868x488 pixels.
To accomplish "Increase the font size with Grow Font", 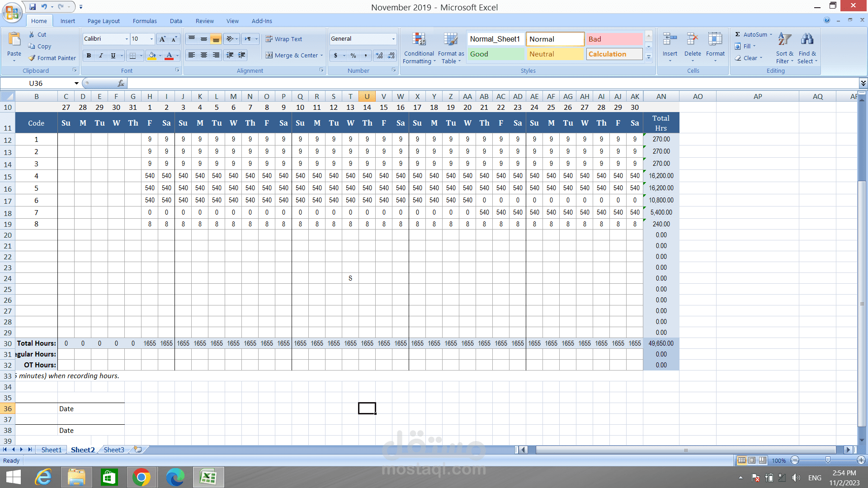I will 163,39.
